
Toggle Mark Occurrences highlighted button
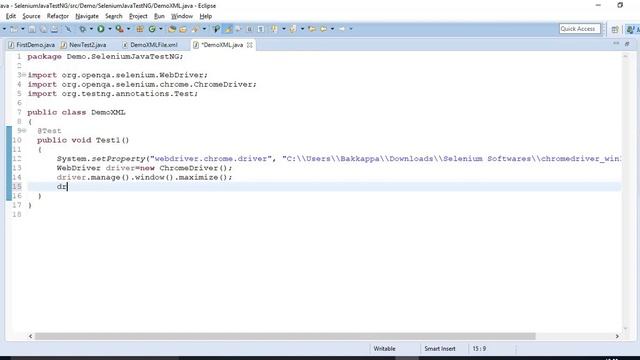point(228,29)
